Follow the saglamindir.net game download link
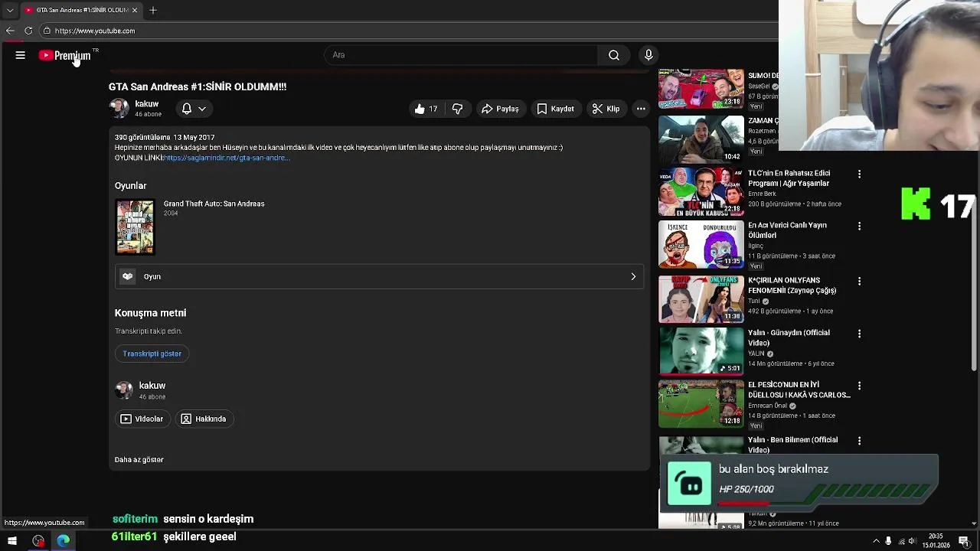This screenshot has width=980, height=551. tap(226, 158)
